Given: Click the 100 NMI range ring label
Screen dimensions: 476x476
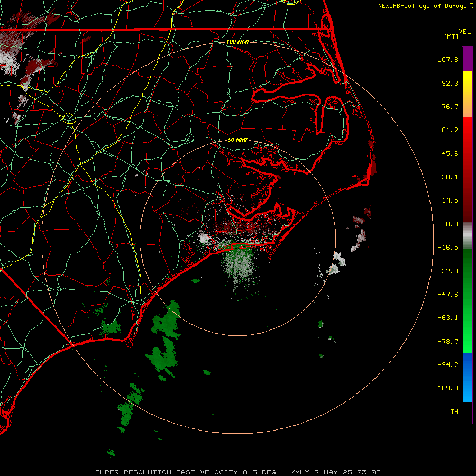Looking at the screenshot, I should point(237,42).
